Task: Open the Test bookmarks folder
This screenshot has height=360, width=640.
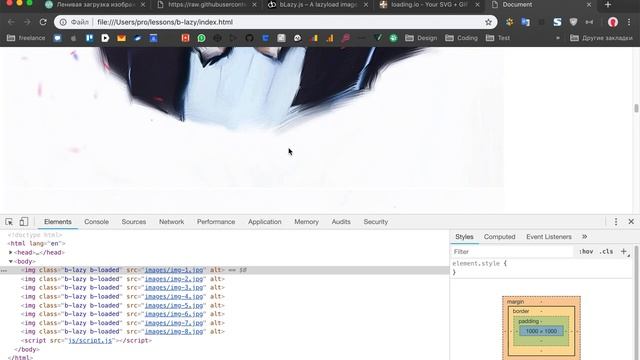Action: (498, 38)
